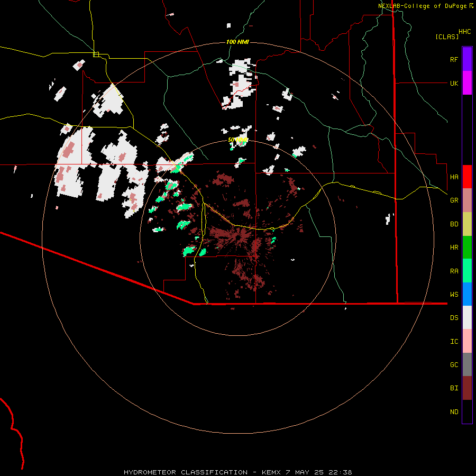Click the WS legend label
Screen dimensions: 476x476
(x=454, y=295)
